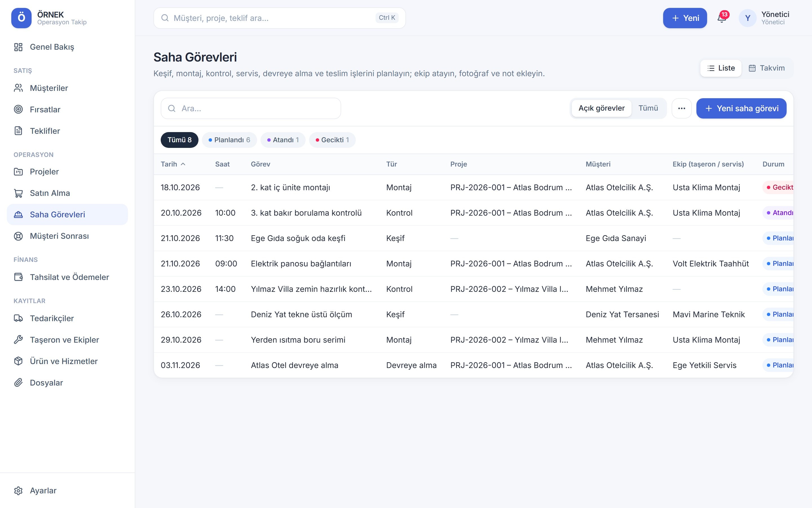This screenshot has height=508, width=812.
Task: Click the user avatar Y
Action: point(748,18)
